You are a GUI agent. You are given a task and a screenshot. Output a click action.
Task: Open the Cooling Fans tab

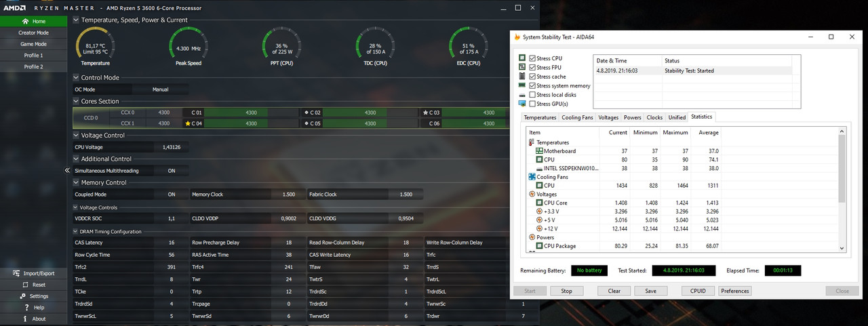click(x=577, y=118)
